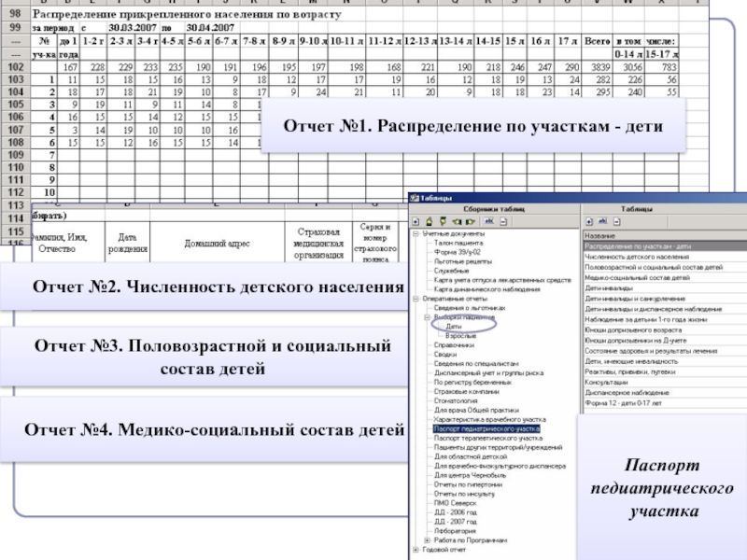
Task: Click cell with total value 3839
Action: 598,67
